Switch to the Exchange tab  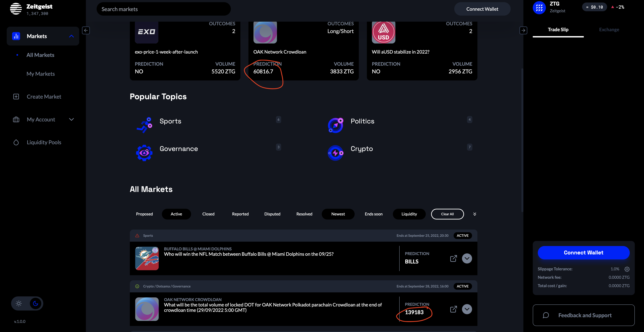(x=609, y=30)
